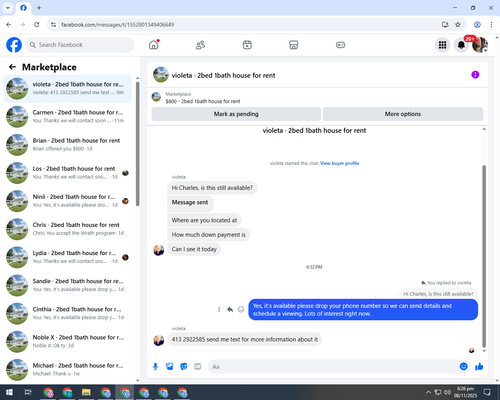The image size is (500, 400).
Task: Open the tab search dropdown arrow
Action: point(8,8)
